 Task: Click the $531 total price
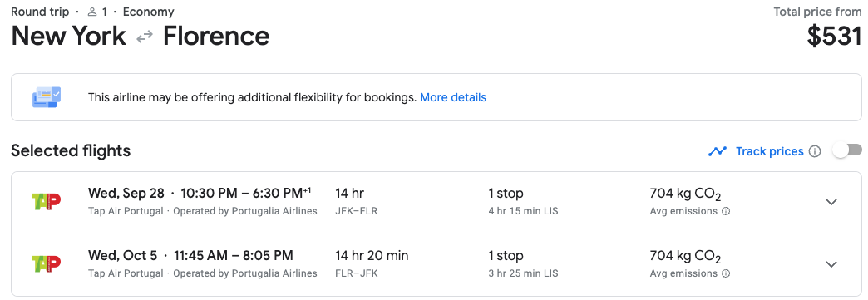pos(834,37)
